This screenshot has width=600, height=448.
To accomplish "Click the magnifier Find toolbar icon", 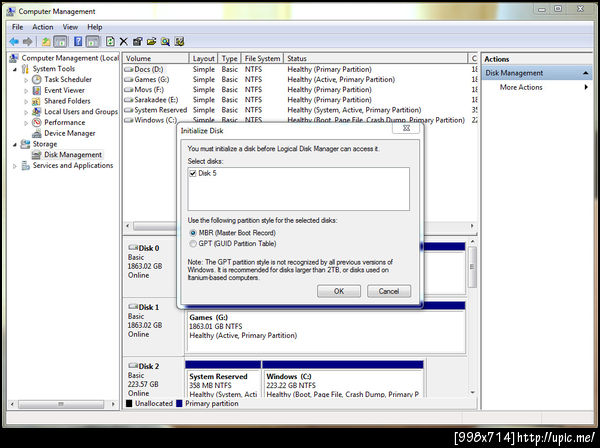I will [x=165, y=41].
